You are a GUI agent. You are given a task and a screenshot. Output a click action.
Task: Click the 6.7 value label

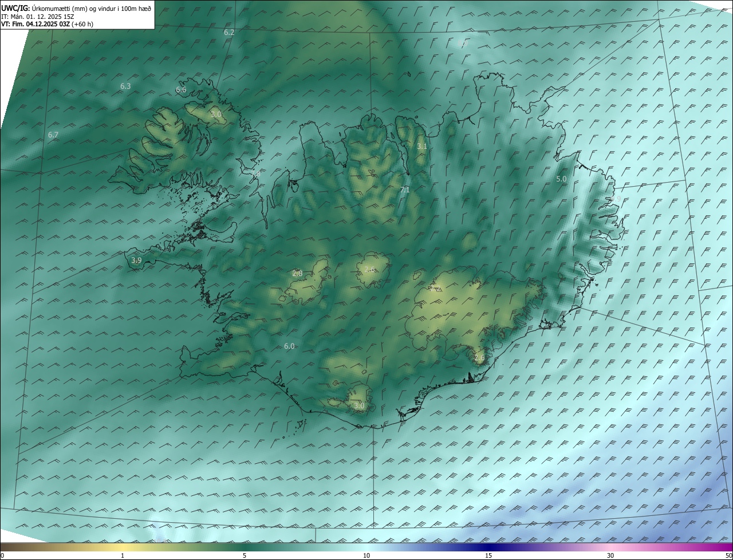[x=53, y=135]
